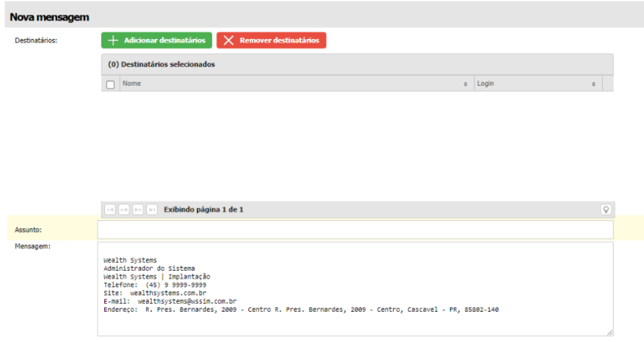Screen dimensions: 644x342
Task: Click inside the Mensagem text area
Action: pos(355,289)
